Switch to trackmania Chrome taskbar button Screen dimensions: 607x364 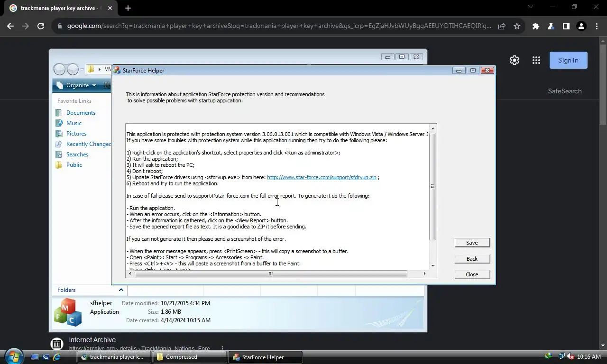click(114, 357)
